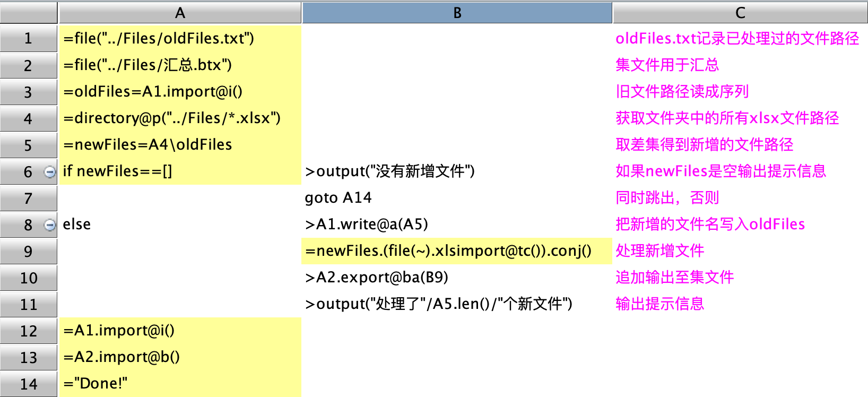Image resolution: width=868 pixels, height=397 pixels.
Task: Click comment '如果newFiles是空输出提示信息'
Action: 721,171
